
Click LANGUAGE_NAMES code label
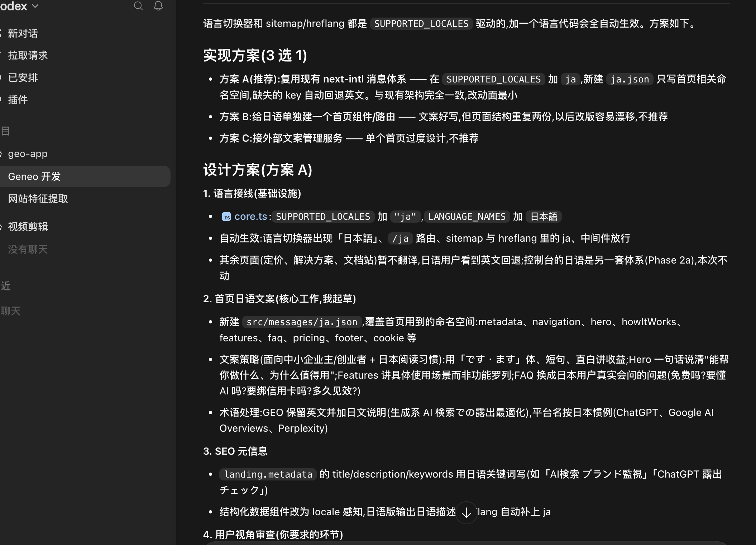pyautogui.click(x=467, y=217)
